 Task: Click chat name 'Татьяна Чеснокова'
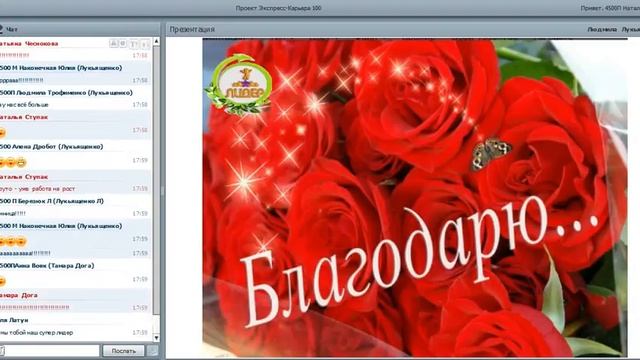tap(29, 43)
